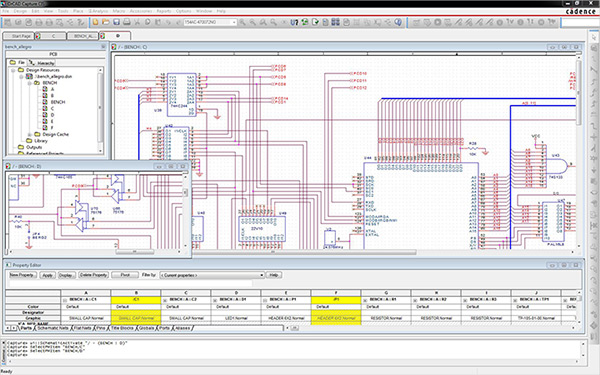Click the Print toolbar icon
This screenshot has height=375, width=600.
127,22
